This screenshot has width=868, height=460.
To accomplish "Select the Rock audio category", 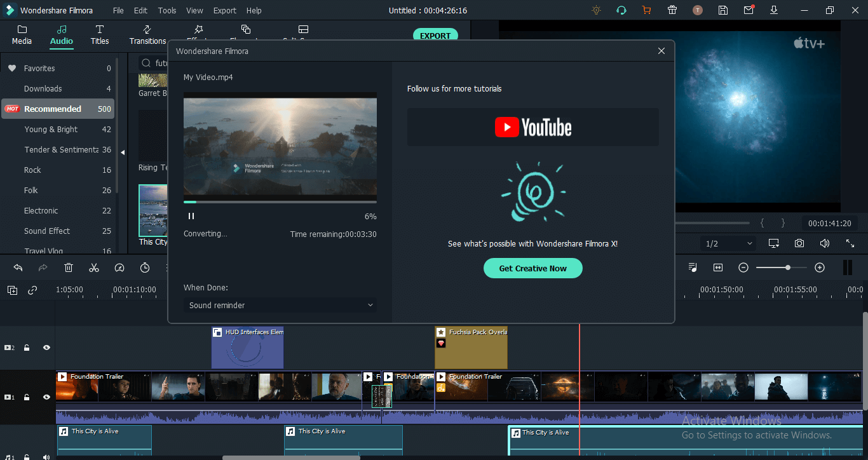I will coord(58,170).
